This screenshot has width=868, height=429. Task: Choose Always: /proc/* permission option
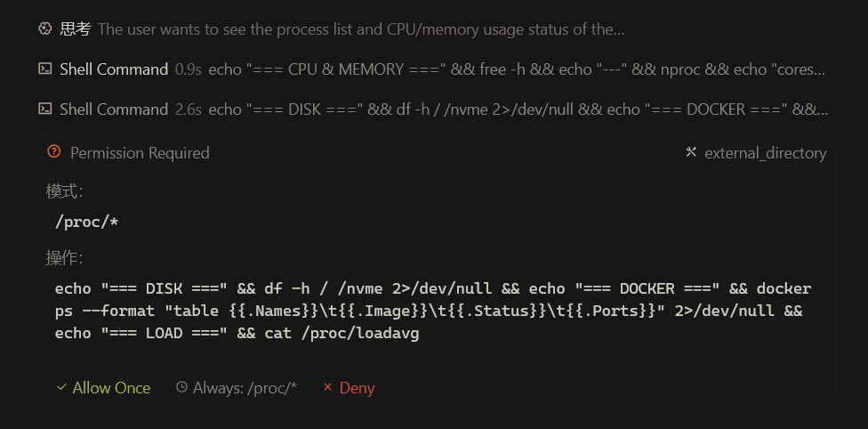click(x=237, y=387)
